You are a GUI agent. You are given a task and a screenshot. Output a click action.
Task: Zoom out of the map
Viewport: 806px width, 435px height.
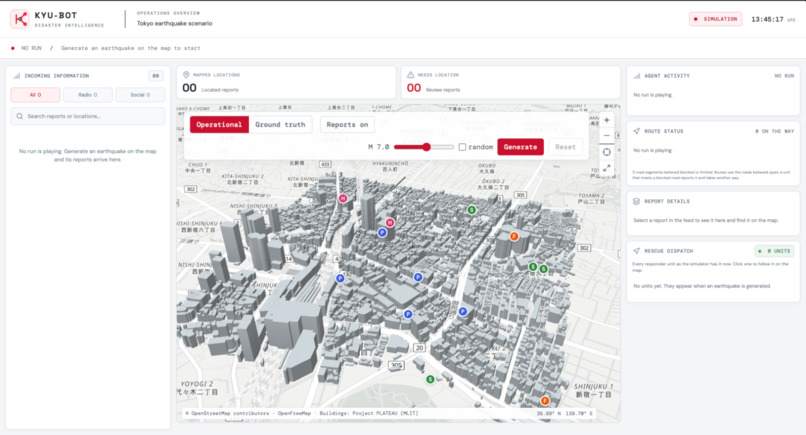coord(607,135)
